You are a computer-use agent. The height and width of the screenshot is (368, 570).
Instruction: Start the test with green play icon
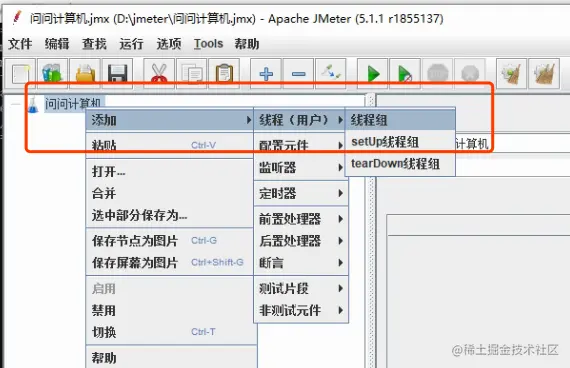(373, 73)
